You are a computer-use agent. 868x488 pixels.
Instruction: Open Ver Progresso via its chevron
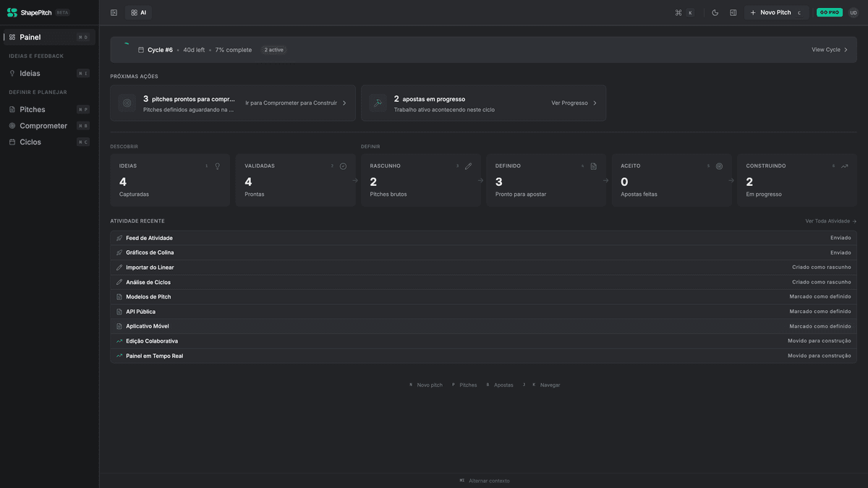[595, 103]
